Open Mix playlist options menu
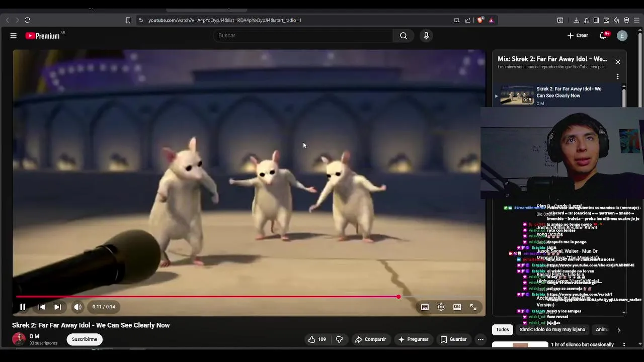Screen dimensions: 644x362 pyautogui.click(x=618, y=77)
